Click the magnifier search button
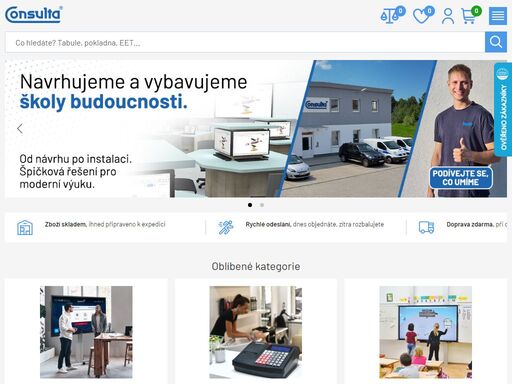The width and height of the screenshot is (512, 384). point(496,42)
